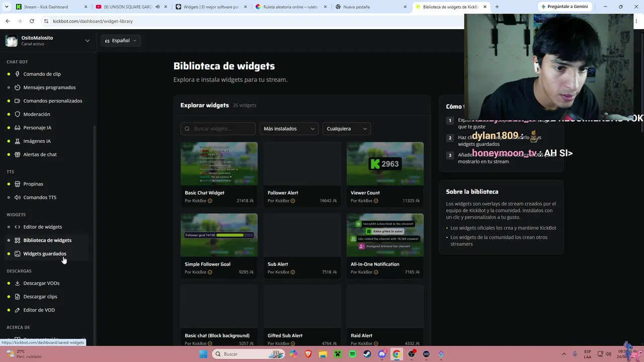Open Comando de clip in the sidebar
The width and height of the screenshot is (644, 362).
point(42,74)
